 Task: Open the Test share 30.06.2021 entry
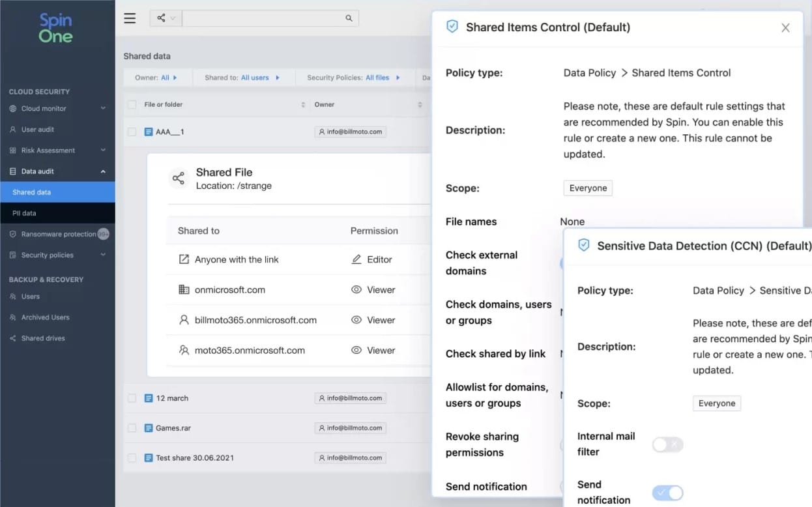[x=195, y=458]
